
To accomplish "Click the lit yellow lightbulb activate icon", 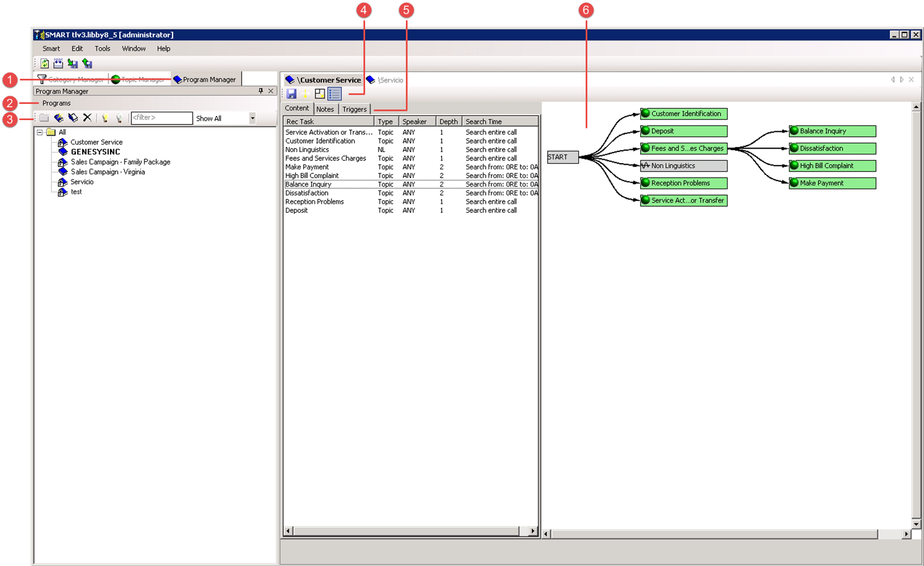I will 105,118.
